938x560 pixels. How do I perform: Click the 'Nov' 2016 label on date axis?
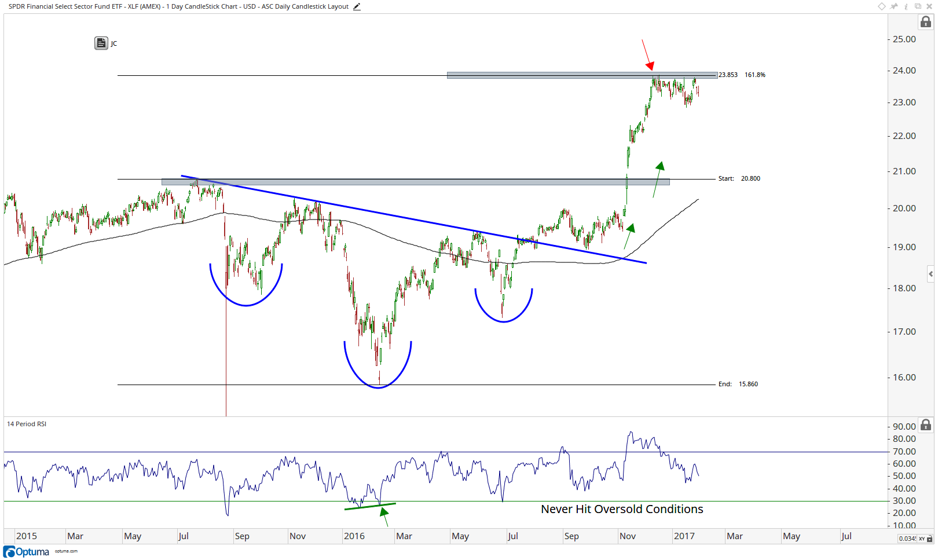pos(628,536)
